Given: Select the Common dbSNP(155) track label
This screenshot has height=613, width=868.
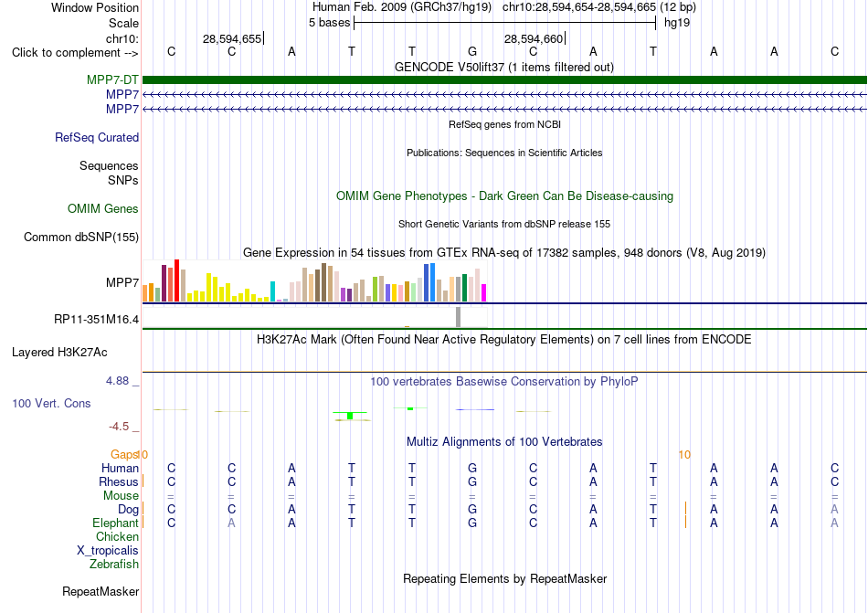Looking at the screenshot, I should 81,237.
